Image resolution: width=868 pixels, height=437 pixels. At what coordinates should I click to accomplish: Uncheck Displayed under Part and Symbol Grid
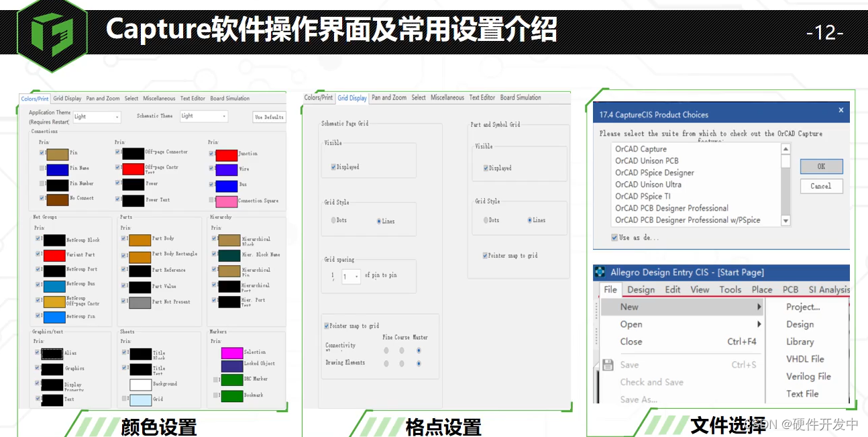[x=484, y=168]
